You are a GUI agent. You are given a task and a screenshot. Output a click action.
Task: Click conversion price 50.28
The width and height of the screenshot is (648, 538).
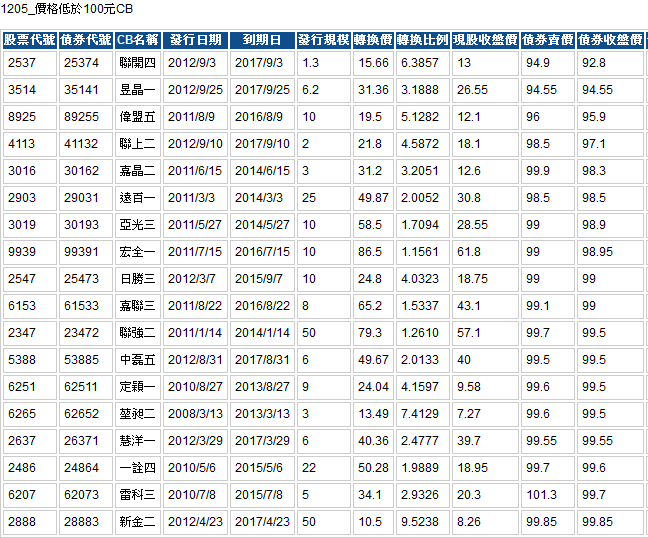pyautogui.click(x=373, y=468)
